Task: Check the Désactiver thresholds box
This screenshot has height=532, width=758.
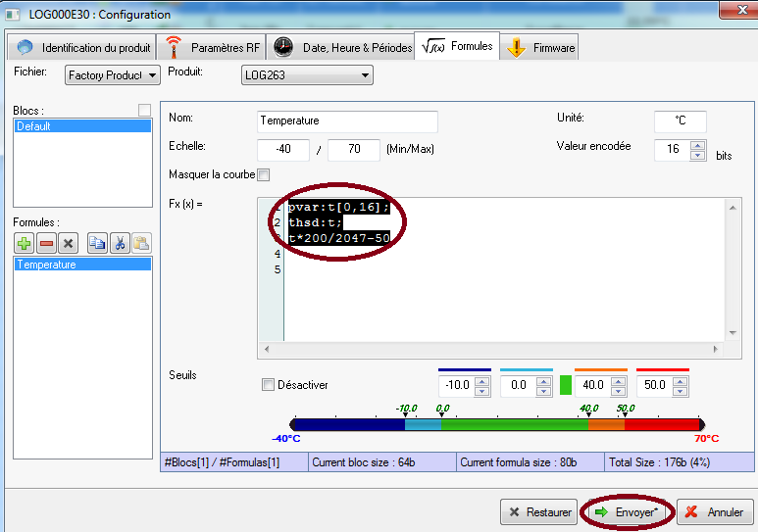Action: coord(268,385)
